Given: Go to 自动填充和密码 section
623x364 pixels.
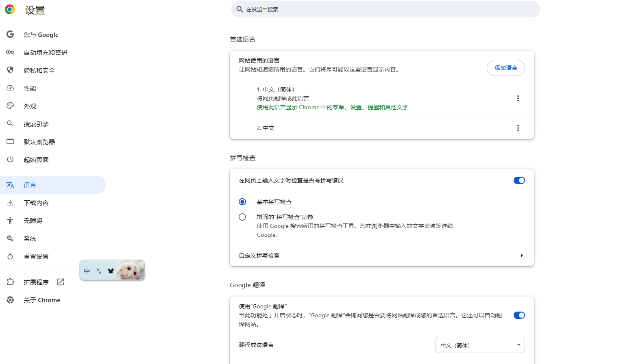Looking at the screenshot, I should [53, 52].
